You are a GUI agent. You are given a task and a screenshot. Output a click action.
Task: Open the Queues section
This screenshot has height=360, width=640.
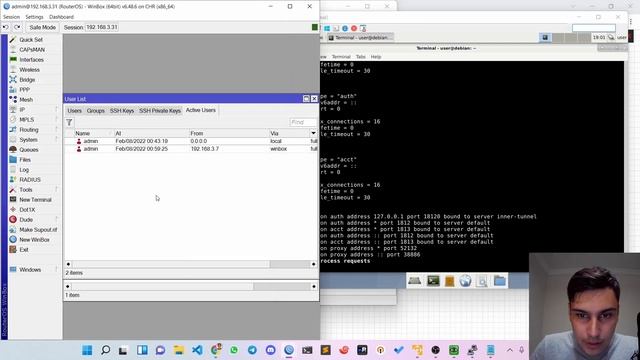coord(29,150)
